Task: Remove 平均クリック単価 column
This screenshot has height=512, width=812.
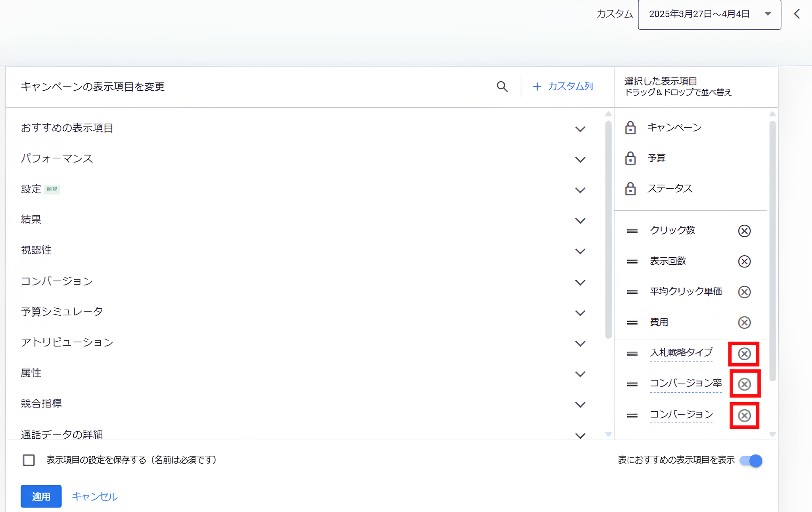Action: [x=744, y=292]
